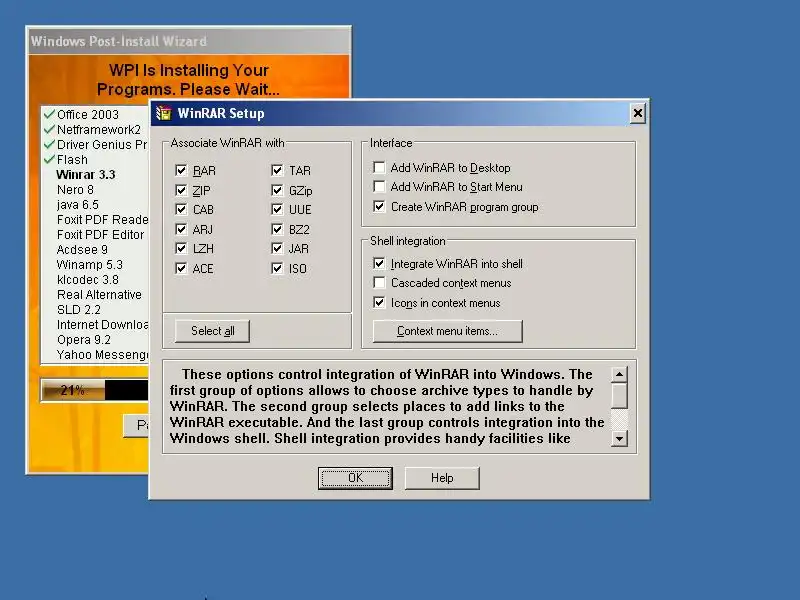The image size is (800, 600).
Task: Toggle Integrate WinRAR into shell
Action: coord(379,263)
